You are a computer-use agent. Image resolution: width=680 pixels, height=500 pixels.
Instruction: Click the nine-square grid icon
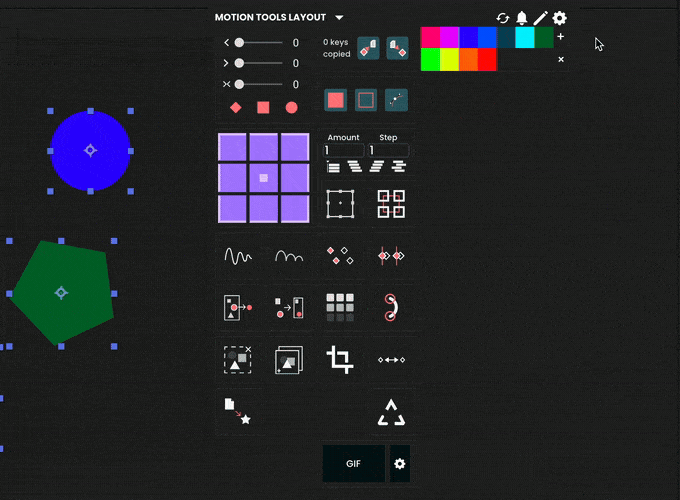coord(340,307)
